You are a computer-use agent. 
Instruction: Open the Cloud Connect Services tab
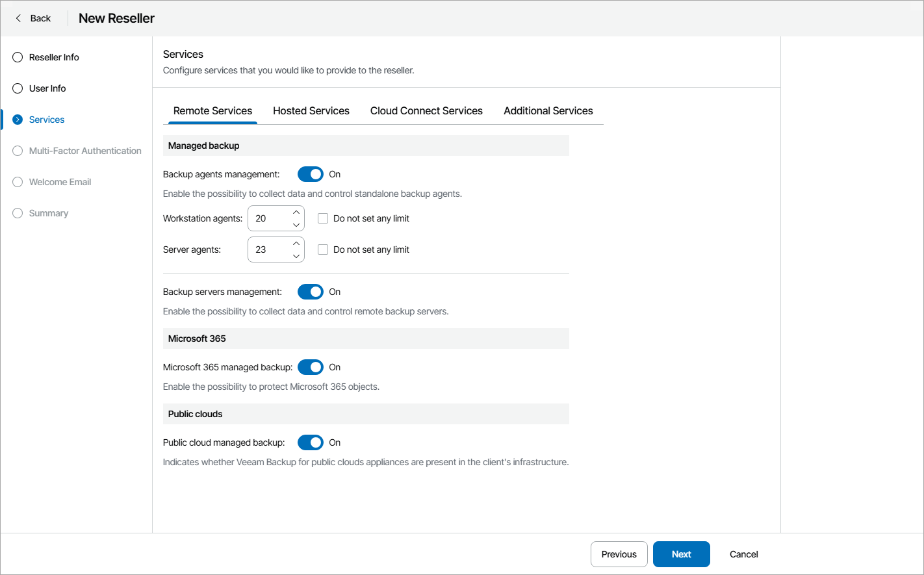[426, 110]
